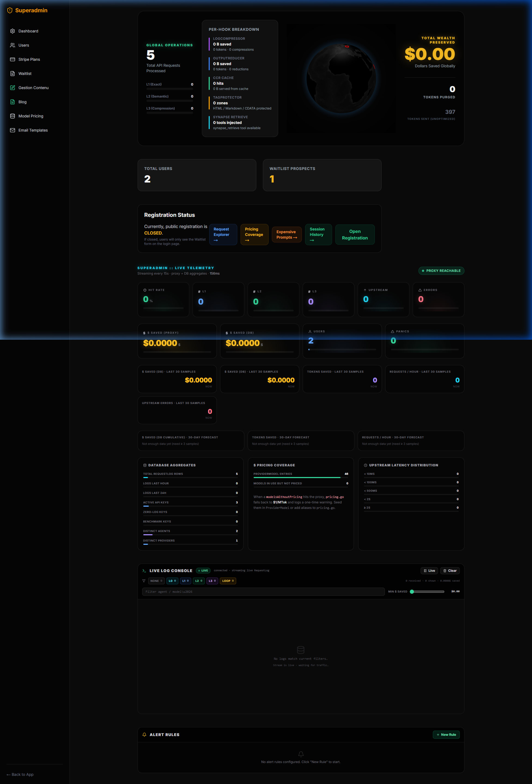The width and height of the screenshot is (532, 784).
Task: Clear the live log console
Action: [450, 571]
